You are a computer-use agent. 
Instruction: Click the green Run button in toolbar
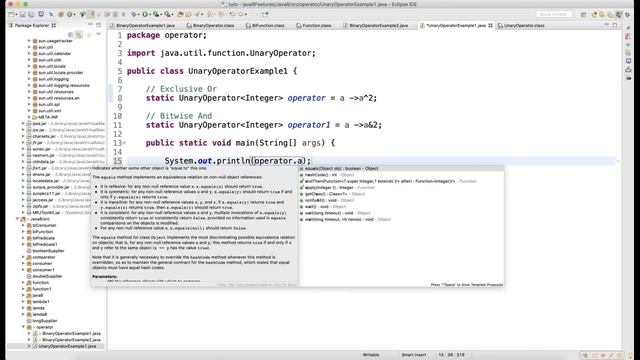pyautogui.click(x=145, y=14)
